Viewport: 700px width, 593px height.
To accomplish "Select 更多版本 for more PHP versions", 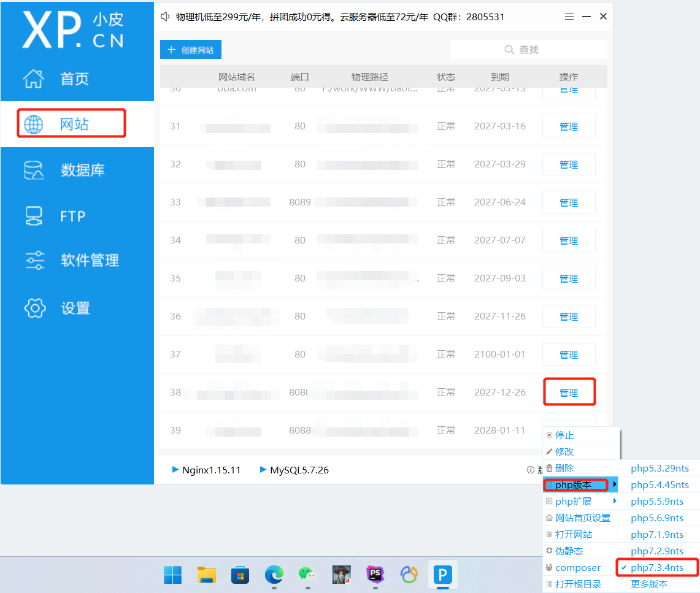I will [649, 584].
